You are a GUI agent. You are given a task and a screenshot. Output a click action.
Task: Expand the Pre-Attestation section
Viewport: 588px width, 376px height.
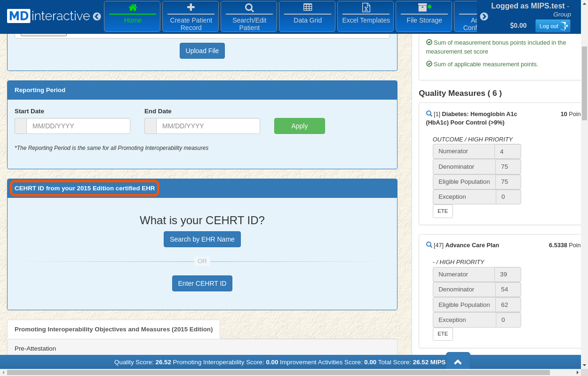pos(35,348)
